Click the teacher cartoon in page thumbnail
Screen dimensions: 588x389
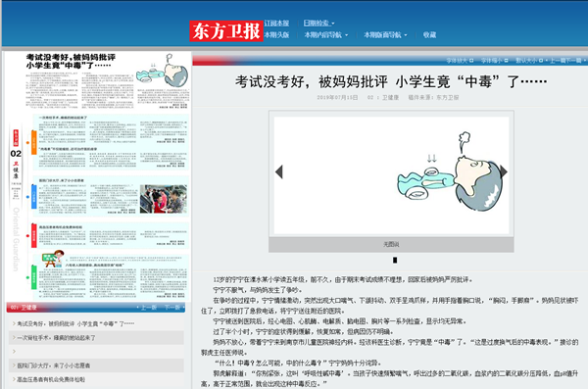[x=53, y=258]
